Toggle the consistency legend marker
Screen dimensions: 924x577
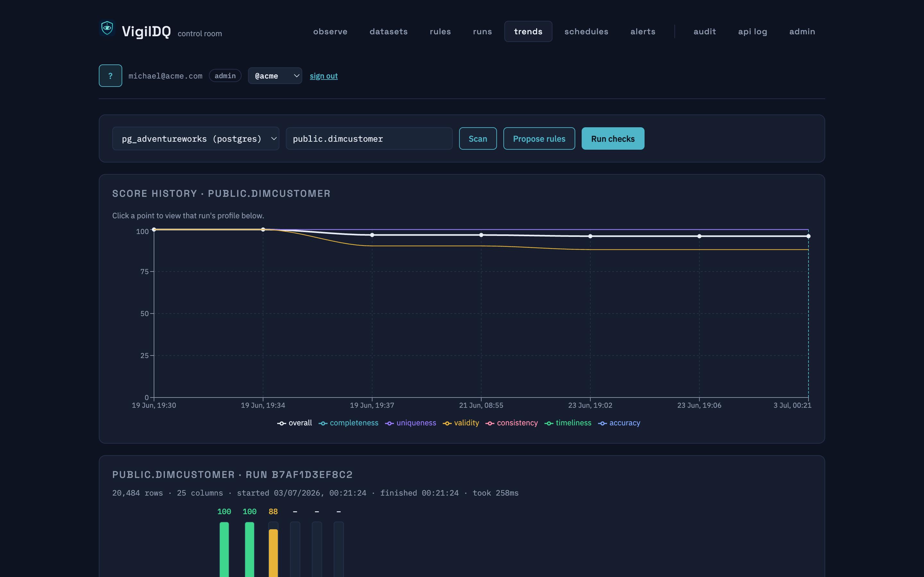(490, 423)
